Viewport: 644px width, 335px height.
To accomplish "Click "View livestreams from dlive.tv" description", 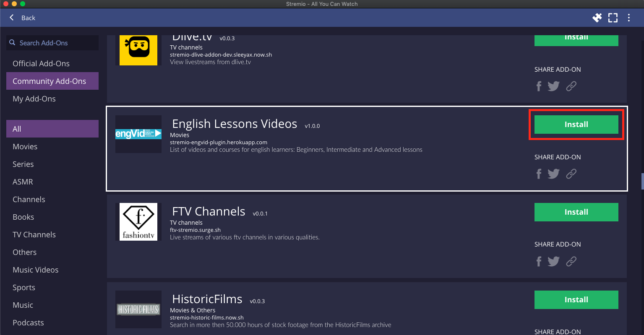I will click(210, 62).
